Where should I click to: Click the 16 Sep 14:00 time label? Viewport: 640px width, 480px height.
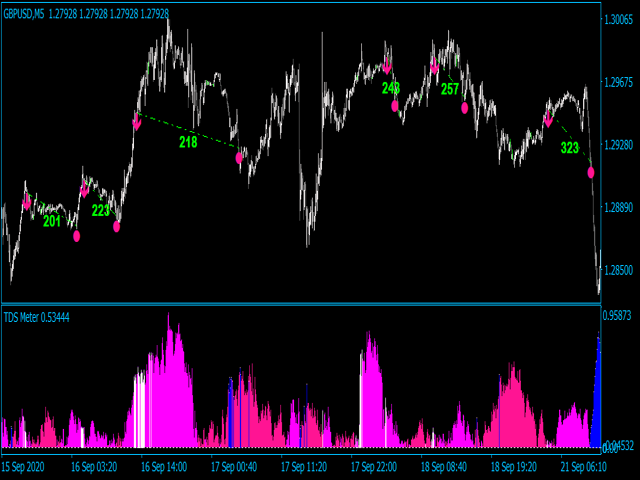click(x=164, y=467)
